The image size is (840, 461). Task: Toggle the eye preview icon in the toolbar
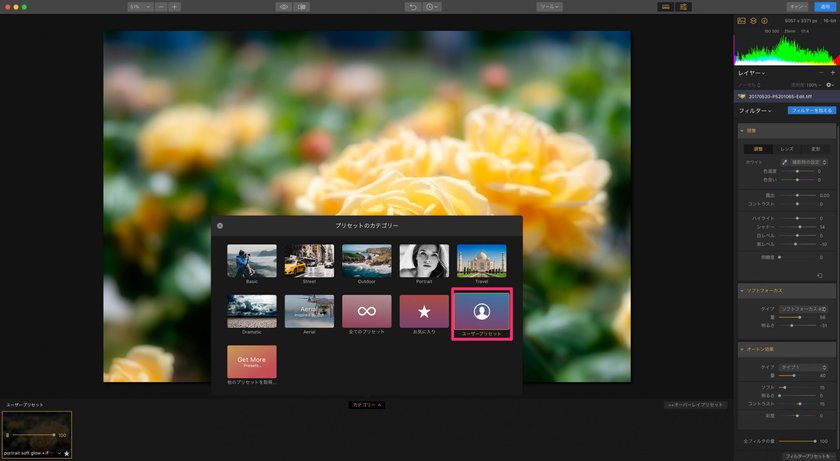(x=284, y=7)
